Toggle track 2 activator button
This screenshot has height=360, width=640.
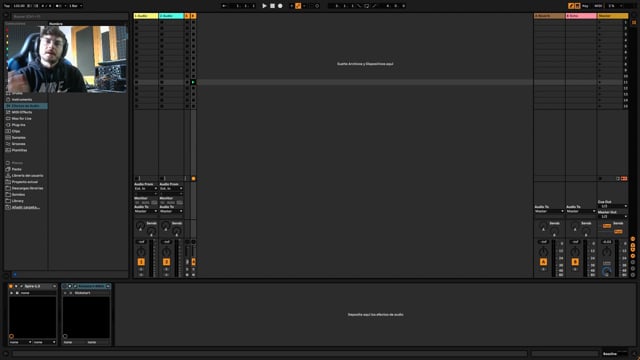[167, 262]
